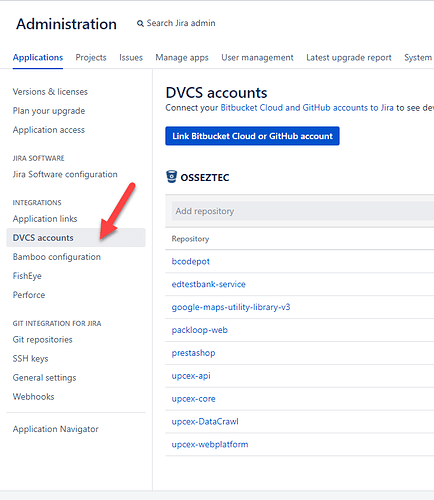The image size is (434, 500).
Task: Switch to the Issues tab
Action: (131, 57)
